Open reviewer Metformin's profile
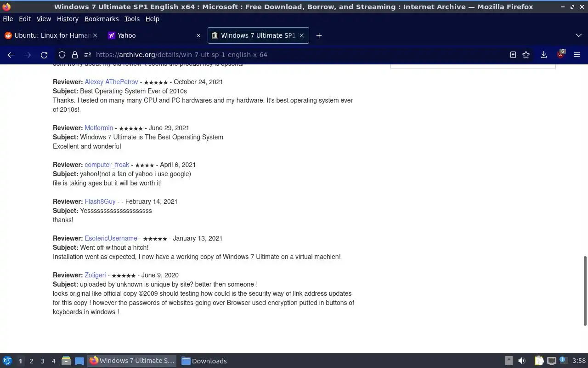This screenshot has width=588, height=368. coord(99,128)
